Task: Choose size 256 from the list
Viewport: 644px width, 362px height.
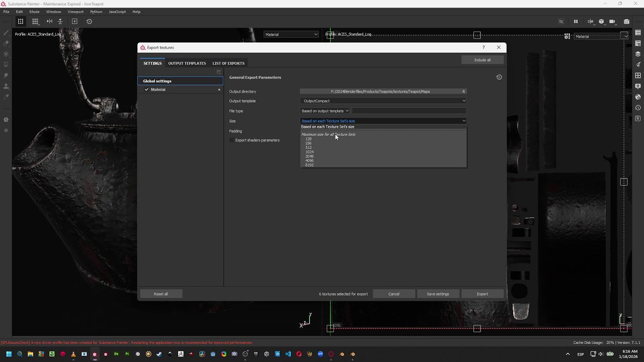Action: pos(308,143)
